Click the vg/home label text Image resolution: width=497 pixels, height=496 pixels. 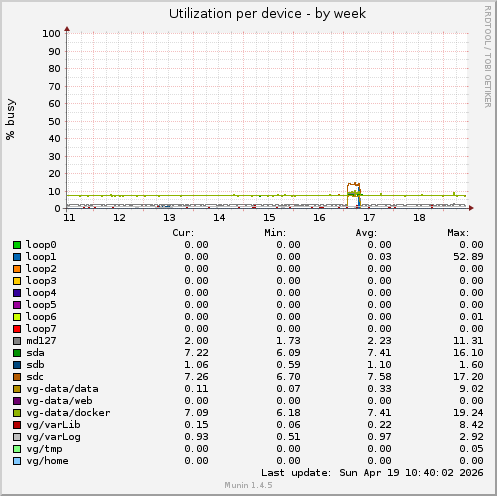[47, 461]
